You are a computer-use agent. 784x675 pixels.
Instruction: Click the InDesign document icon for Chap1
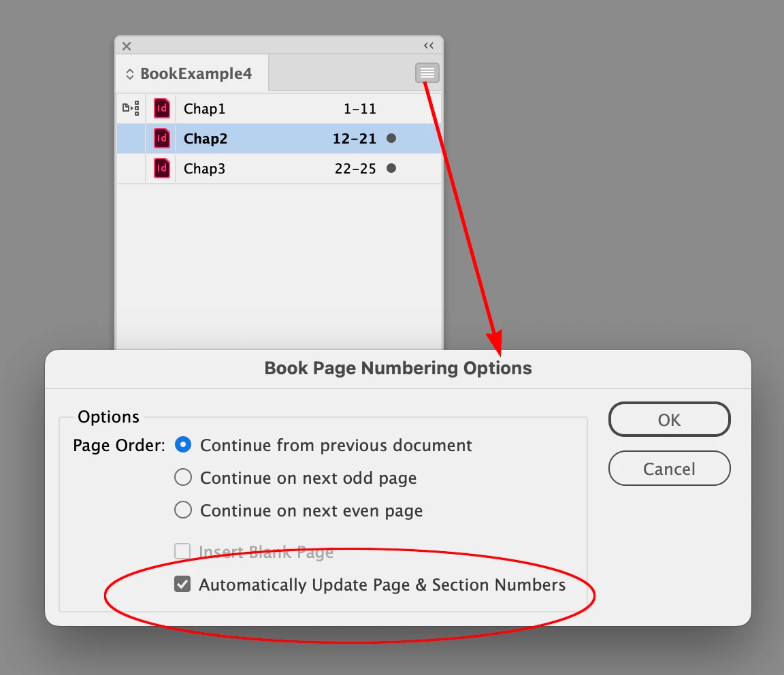pos(161,108)
